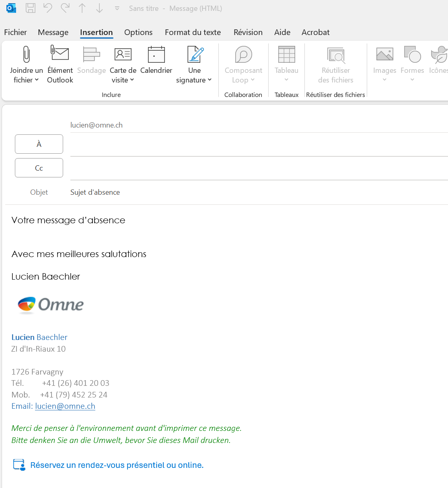Expand the Une signature menu

point(194,80)
